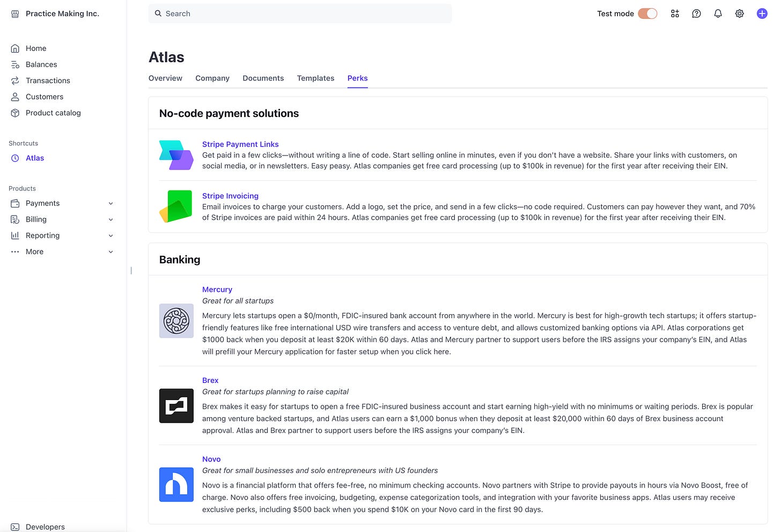Click the Banking section heading
781x532 pixels.
click(x=180, y=260)
